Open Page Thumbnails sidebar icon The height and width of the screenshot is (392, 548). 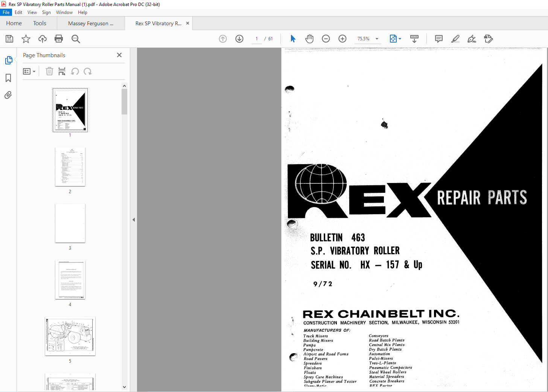point(8,60)
